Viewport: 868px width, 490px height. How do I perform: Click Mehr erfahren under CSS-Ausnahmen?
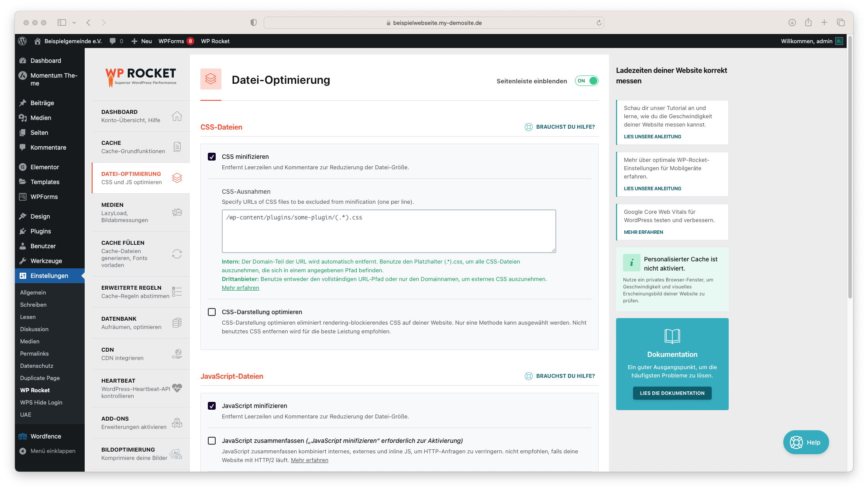click(x=241, y=288)
